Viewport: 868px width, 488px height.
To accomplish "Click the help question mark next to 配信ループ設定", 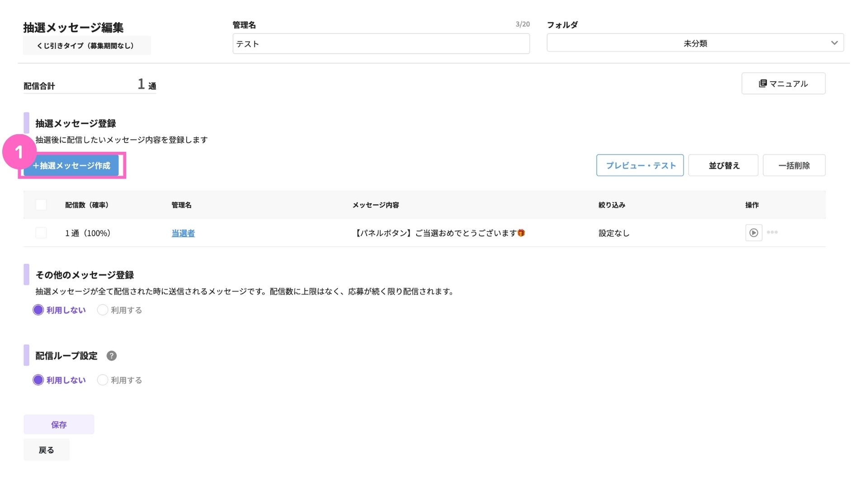I will click(x=112, y=356).
